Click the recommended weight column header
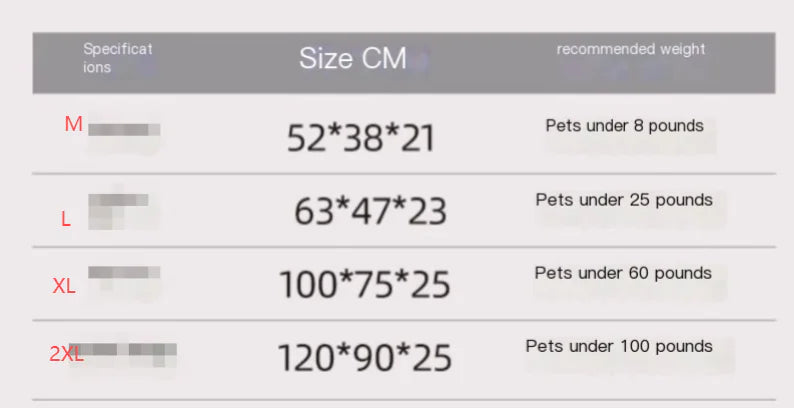The height and width of the screenshot is (408, 794). click(x=630, y=49)
